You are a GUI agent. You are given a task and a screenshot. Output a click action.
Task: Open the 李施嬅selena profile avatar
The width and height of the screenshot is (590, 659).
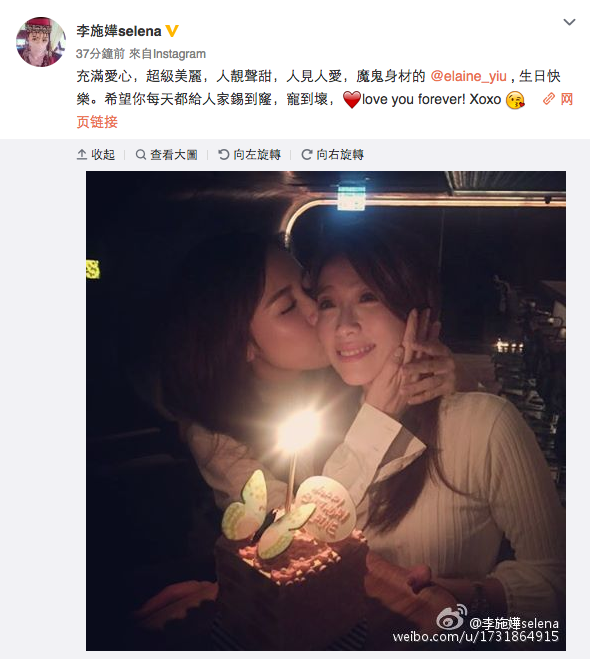click(x=41, y=42)
